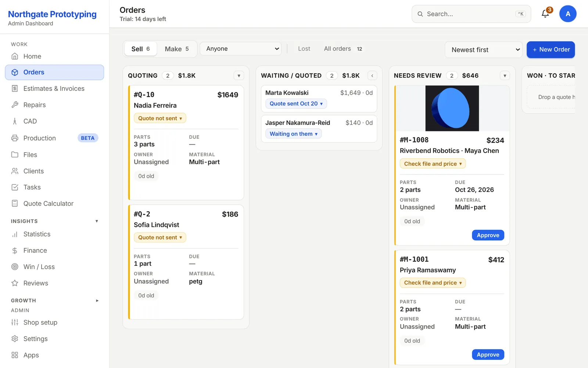The image size is (588, 368).
Task: Open Estimates & Invoices icon
Action: 15,89
